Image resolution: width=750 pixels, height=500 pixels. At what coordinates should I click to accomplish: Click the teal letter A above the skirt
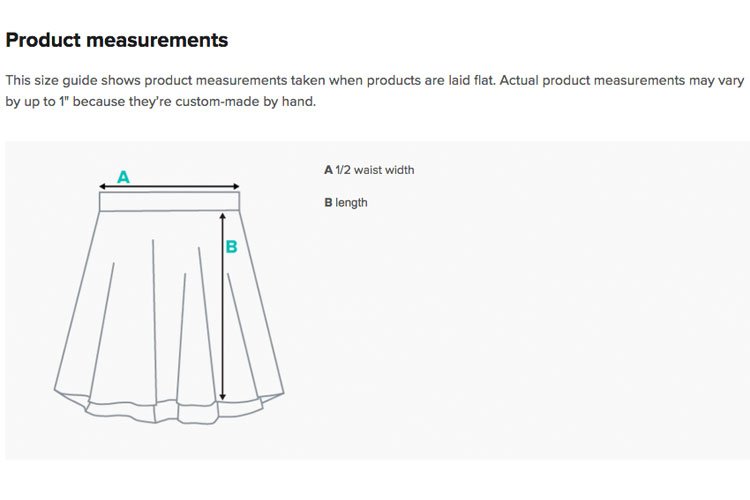123,177
